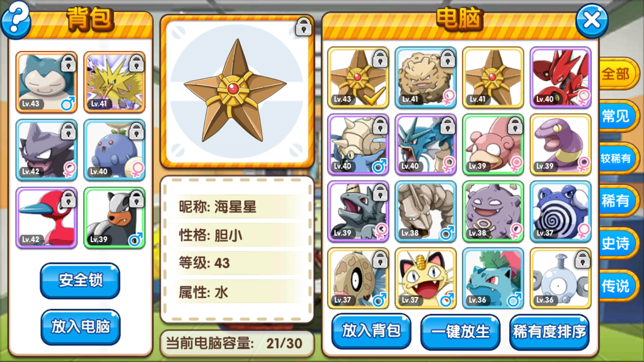The image size is (644, 362).
Task: Filter by the 史诗 epic tab
Action: pos(616,243)
